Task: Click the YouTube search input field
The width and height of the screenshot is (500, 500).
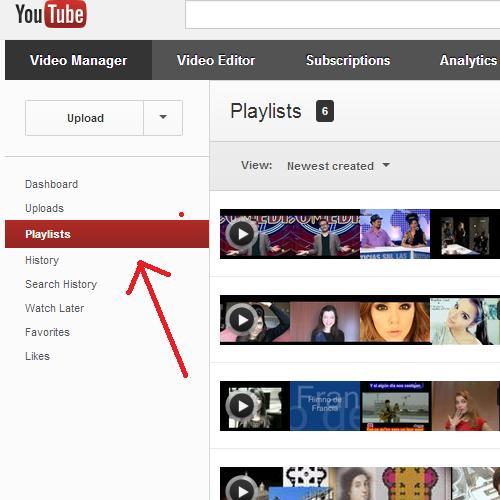Action: tap(343, 14)
